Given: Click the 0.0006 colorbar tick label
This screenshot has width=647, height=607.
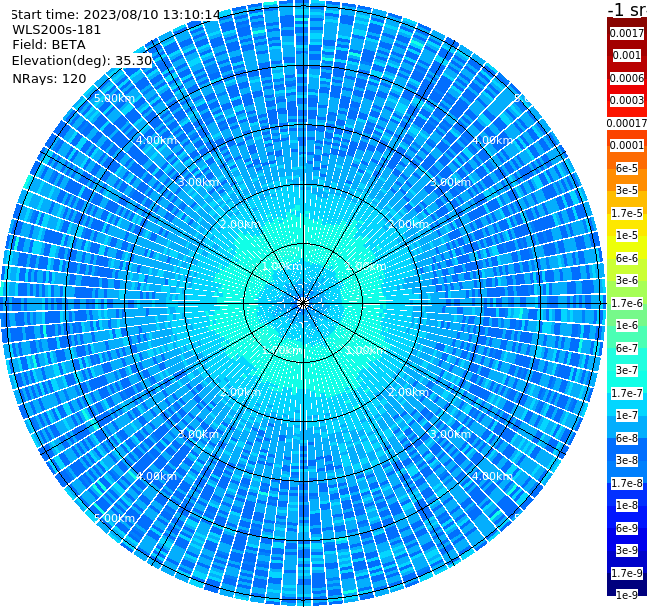Looking at the screenshot, I should click(x=627, y=78).
